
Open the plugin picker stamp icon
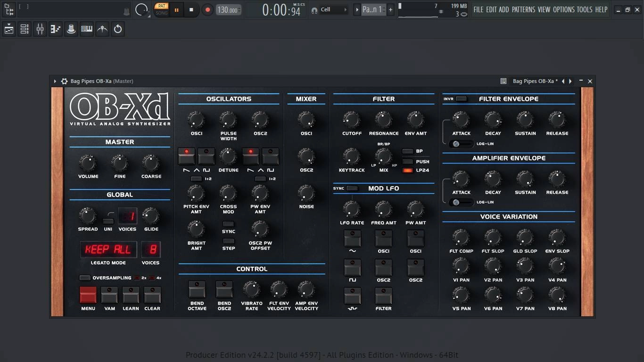coord(71,29)
